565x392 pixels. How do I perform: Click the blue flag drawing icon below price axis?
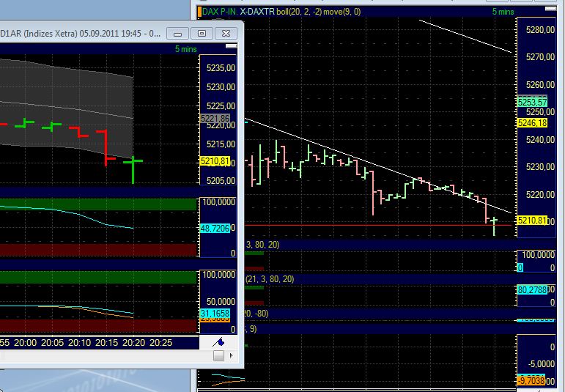point(218,342)
